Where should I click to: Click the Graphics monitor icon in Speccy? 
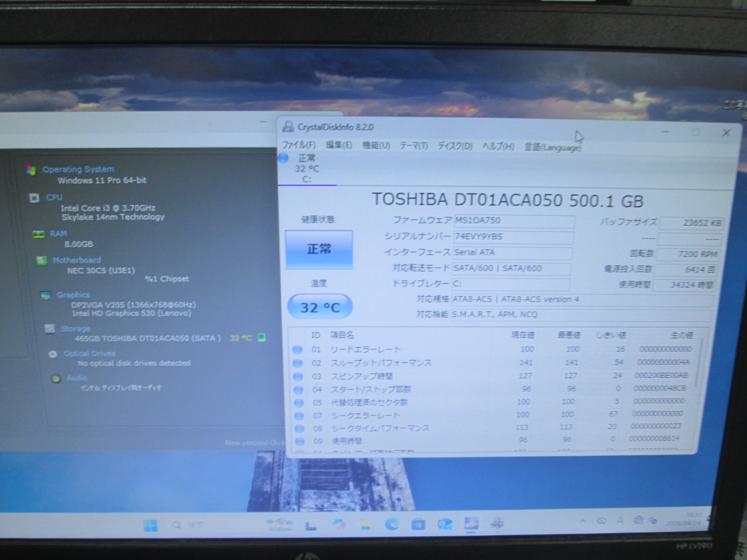[x=45, y=295]
